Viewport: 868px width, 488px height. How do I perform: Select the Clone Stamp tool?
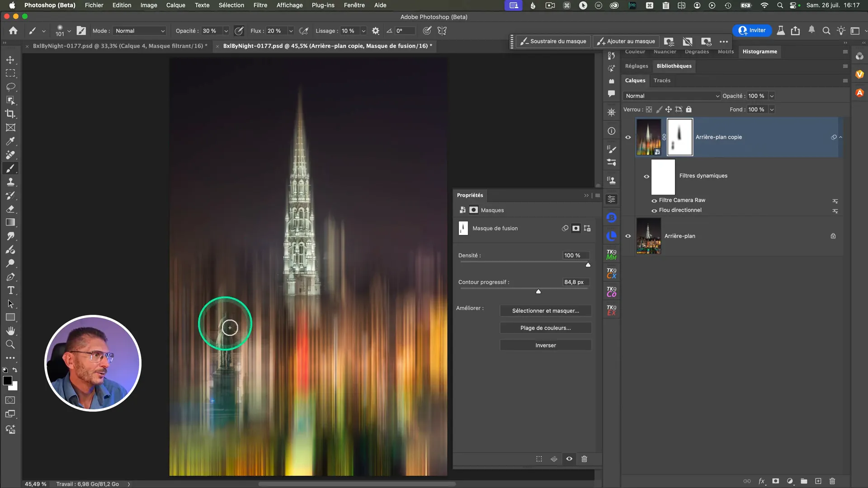pos(10,182)
